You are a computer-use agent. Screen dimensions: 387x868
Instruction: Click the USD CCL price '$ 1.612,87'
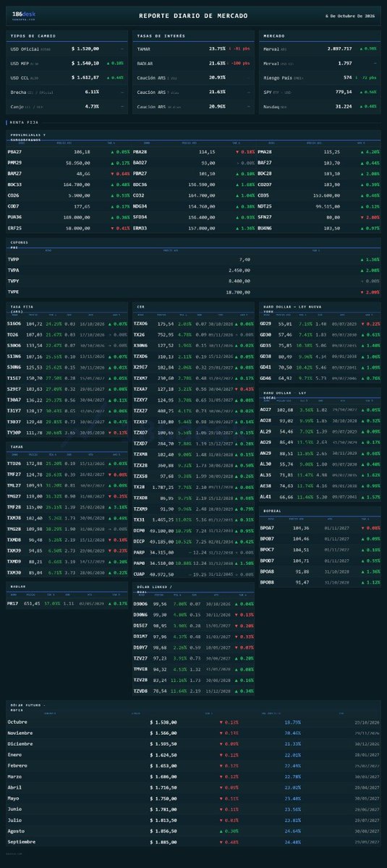click(x=86, y=78)
